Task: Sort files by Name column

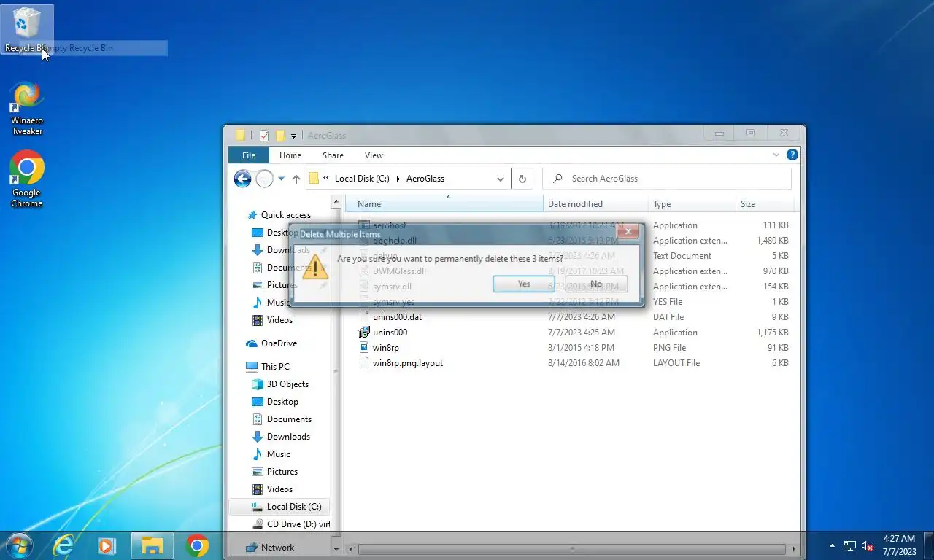Action: pos(444,204)
